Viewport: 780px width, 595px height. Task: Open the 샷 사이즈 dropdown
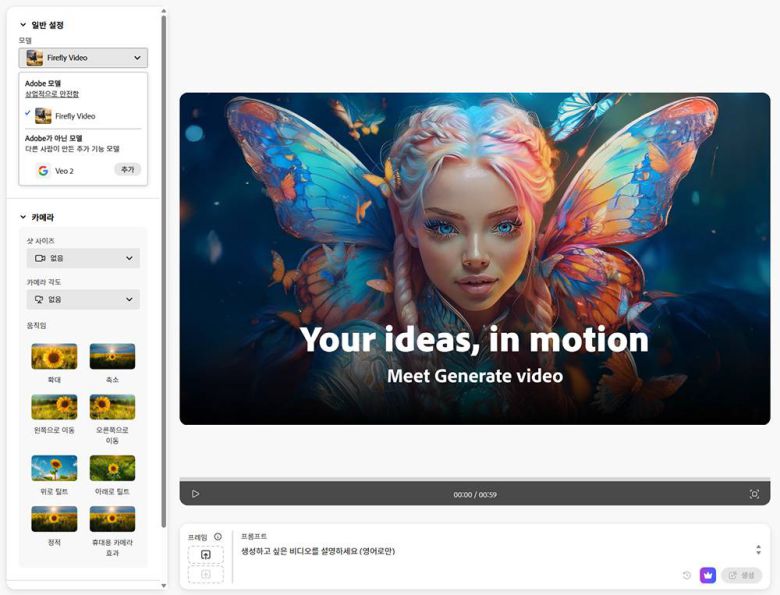click(x=83, y=258)
